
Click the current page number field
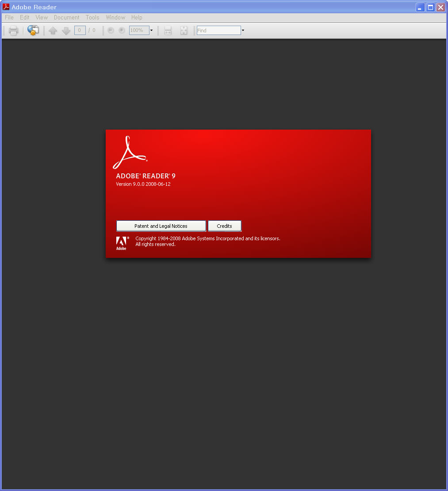[80, 31]
